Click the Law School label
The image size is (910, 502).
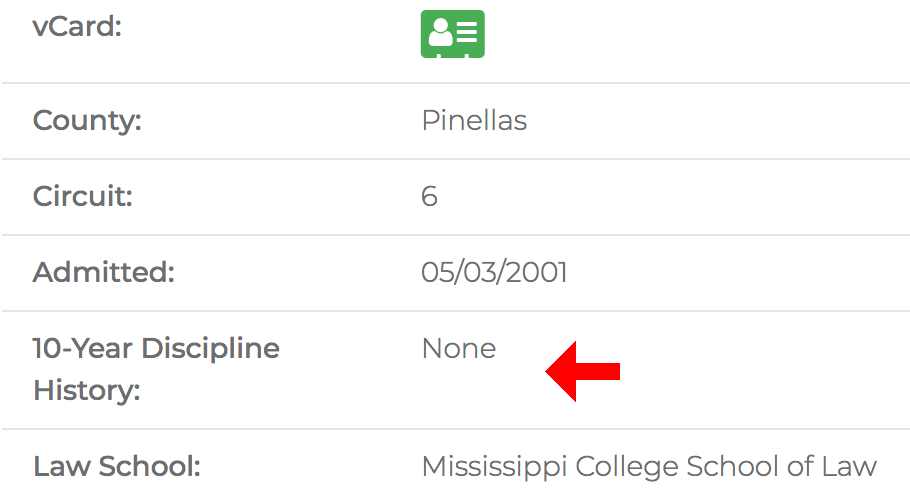coord(117,466)
